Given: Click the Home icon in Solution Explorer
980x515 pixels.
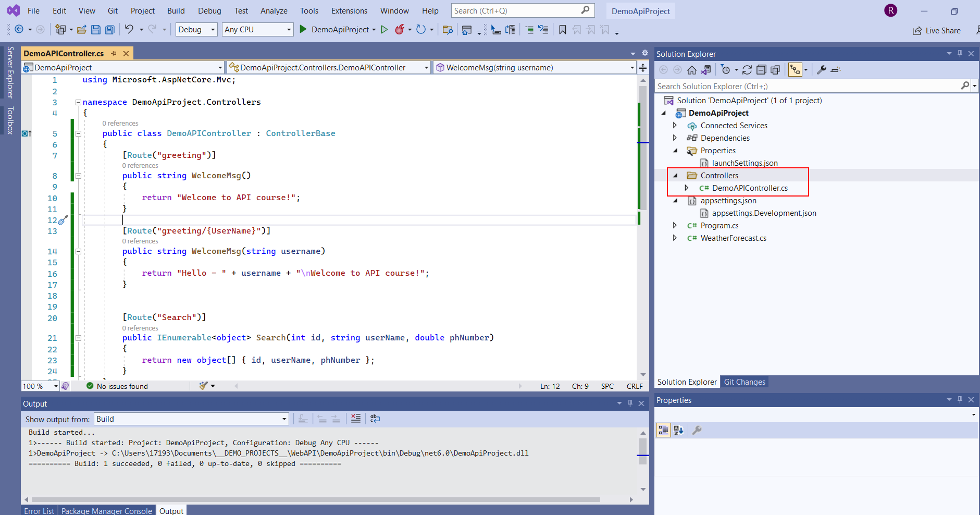Looking at the screenshot, I should pos(692,70).
